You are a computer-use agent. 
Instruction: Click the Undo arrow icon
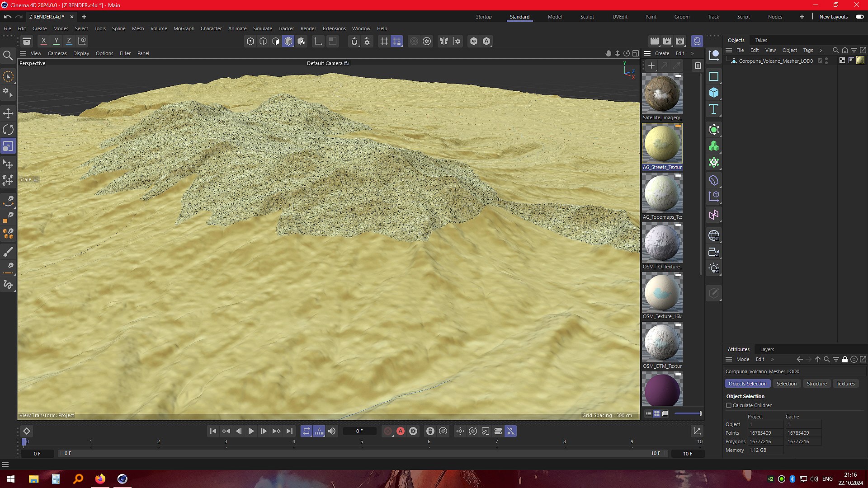pyautogui.click(x=7, y=17)
